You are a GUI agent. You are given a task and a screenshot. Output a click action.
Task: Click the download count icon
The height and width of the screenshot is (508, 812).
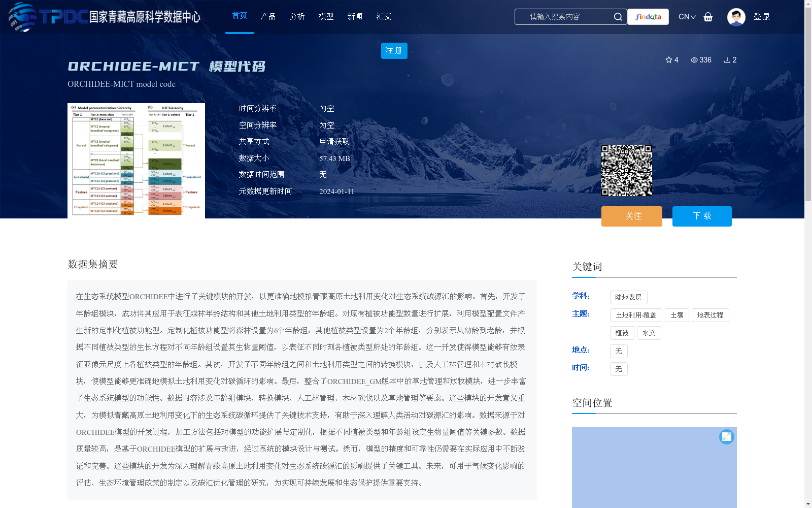pos(727,60)
